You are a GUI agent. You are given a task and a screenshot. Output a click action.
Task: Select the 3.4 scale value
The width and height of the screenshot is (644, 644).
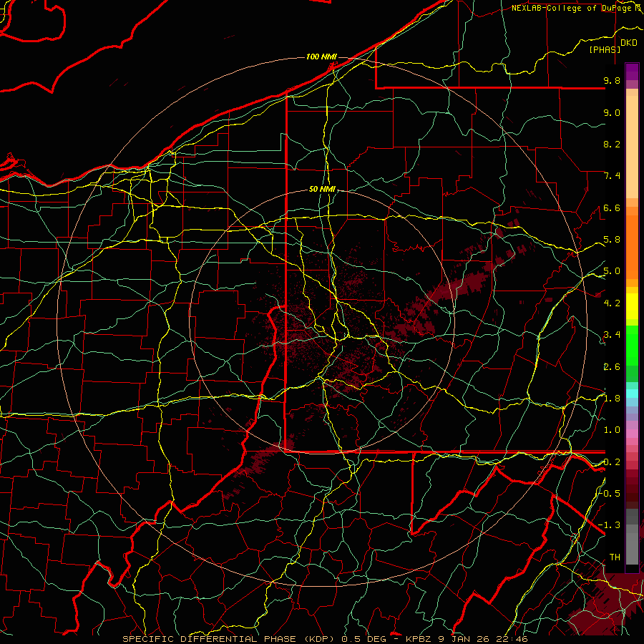point(612,335)
